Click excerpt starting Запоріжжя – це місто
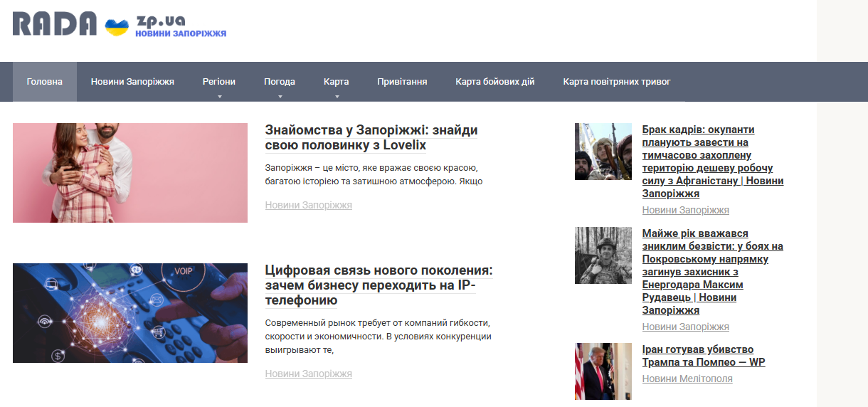The width and height of the screenshot is (868, 407). [374, 175]
